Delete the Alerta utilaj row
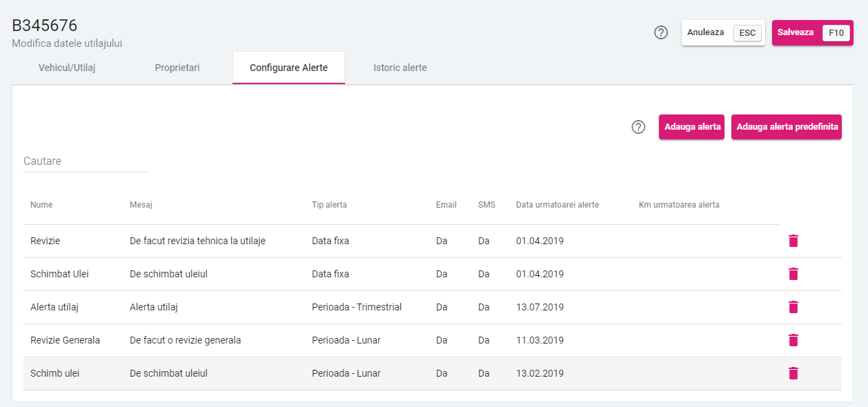Screen dimensions: 868x407 (x=793, y=307)
